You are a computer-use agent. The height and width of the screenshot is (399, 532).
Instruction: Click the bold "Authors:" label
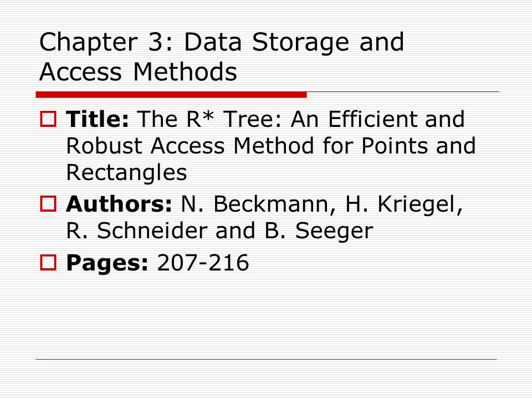(119, 204)
